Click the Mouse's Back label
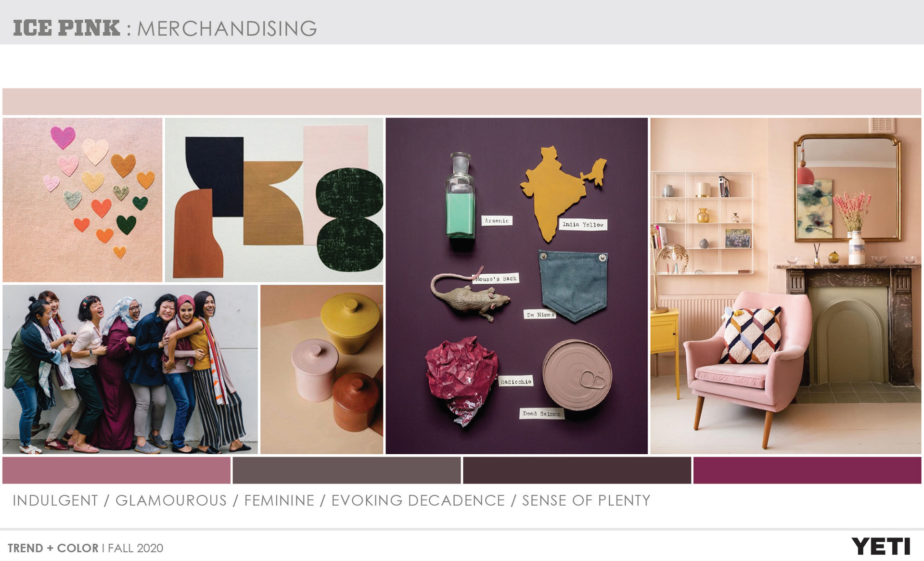Viewport: 924px width, 561px height. tap(496, 279)
